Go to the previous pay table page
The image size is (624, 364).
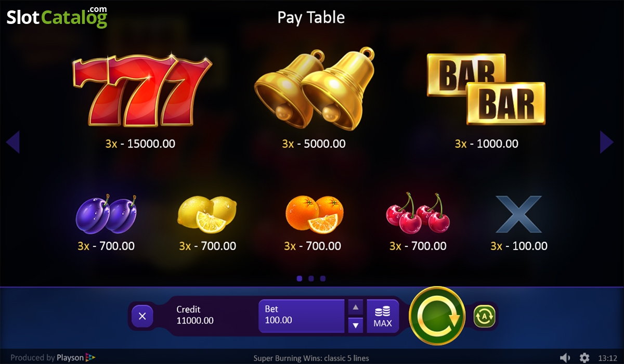(x=12, y=142)
